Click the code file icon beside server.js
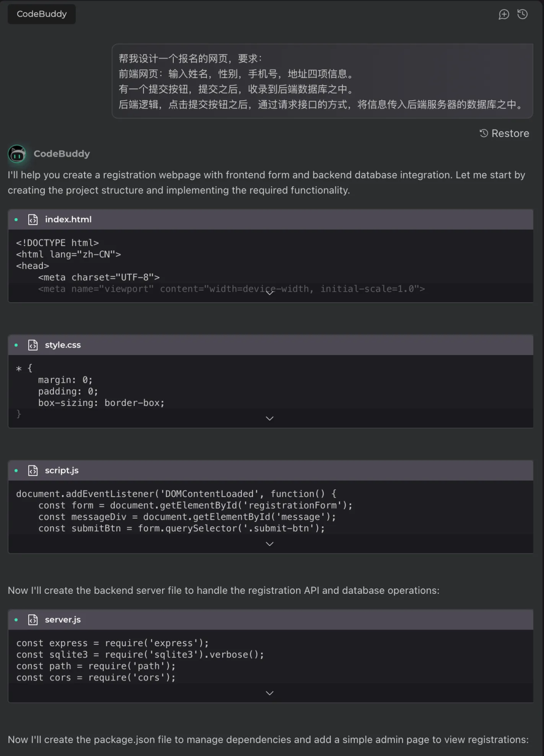544x756 pixels. click(x=32, y=620)
